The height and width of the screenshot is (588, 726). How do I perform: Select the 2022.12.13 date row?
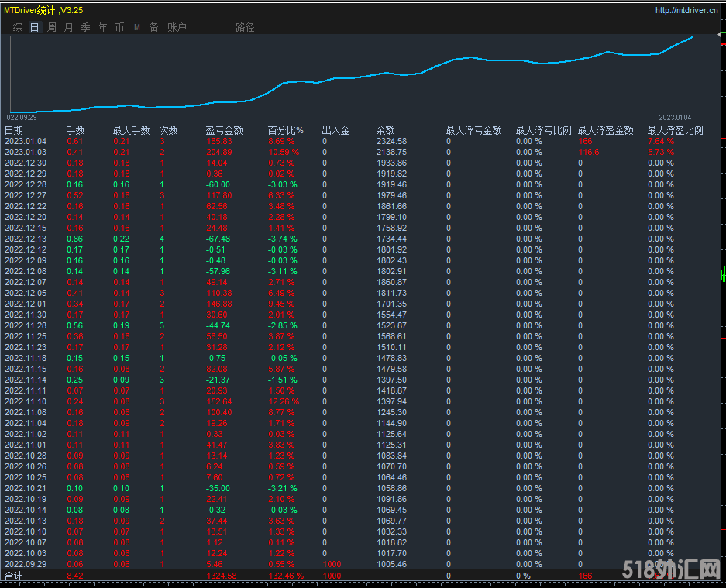[x=26, y=239]
